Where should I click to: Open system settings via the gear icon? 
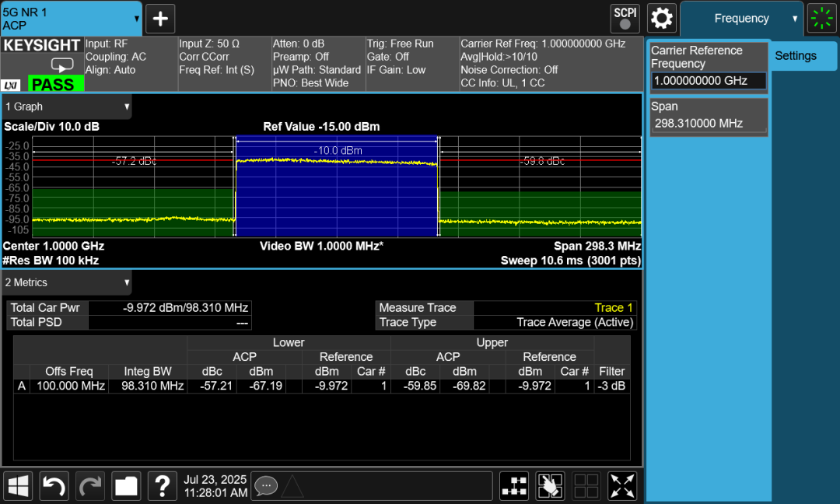coord(662,18)
